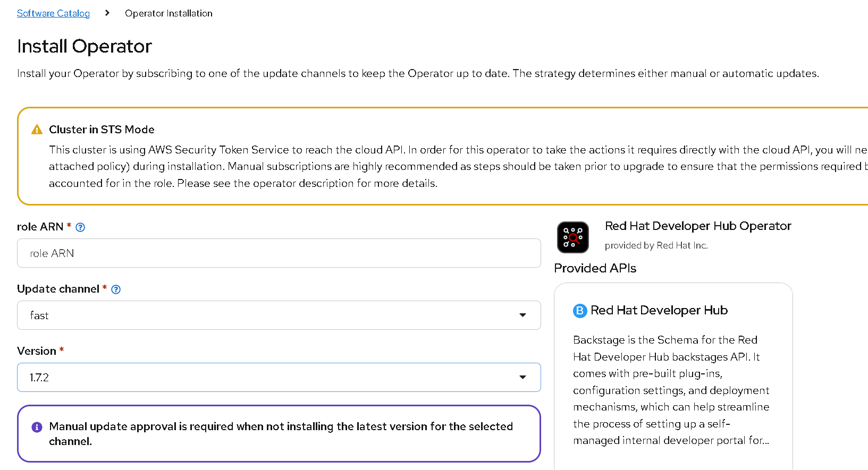
Task: Click the provided by Red Hat Inc. text
Action: [656, 245]
